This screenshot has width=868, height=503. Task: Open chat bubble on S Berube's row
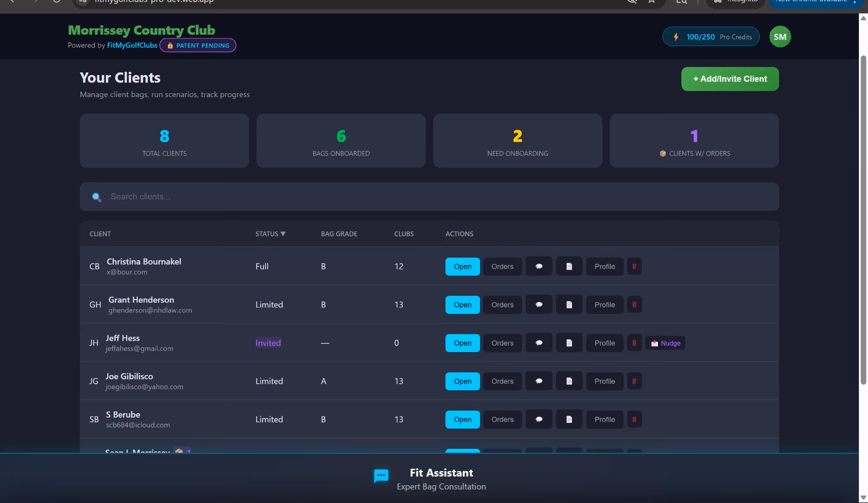[538, 419]
